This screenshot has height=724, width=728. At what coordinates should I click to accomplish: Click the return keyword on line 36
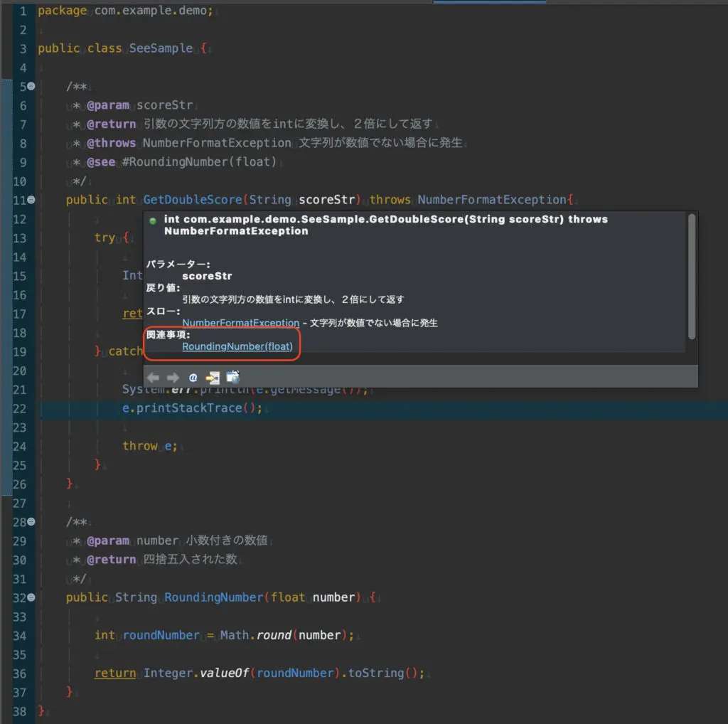click(x=115, y=673)
